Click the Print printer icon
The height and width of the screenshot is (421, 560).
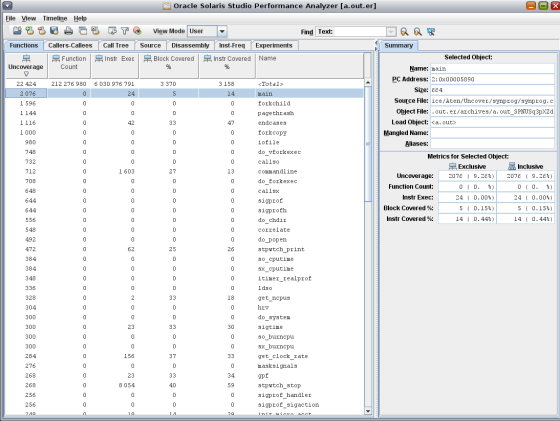coord(69,31)
